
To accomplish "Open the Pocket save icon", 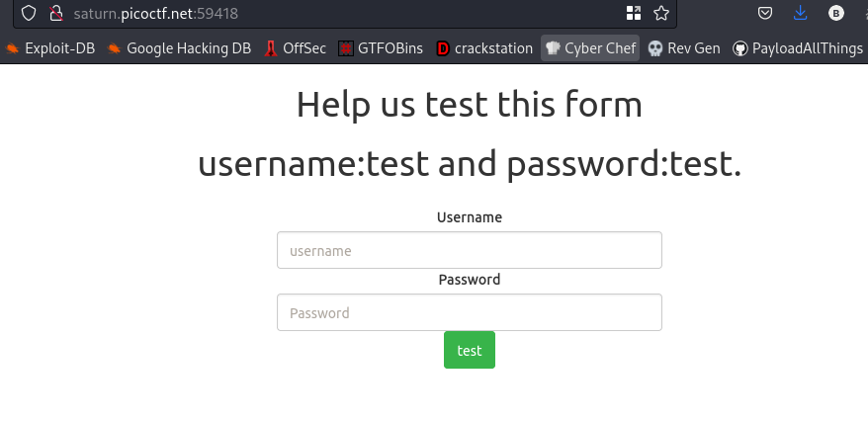I will [764, 13].
